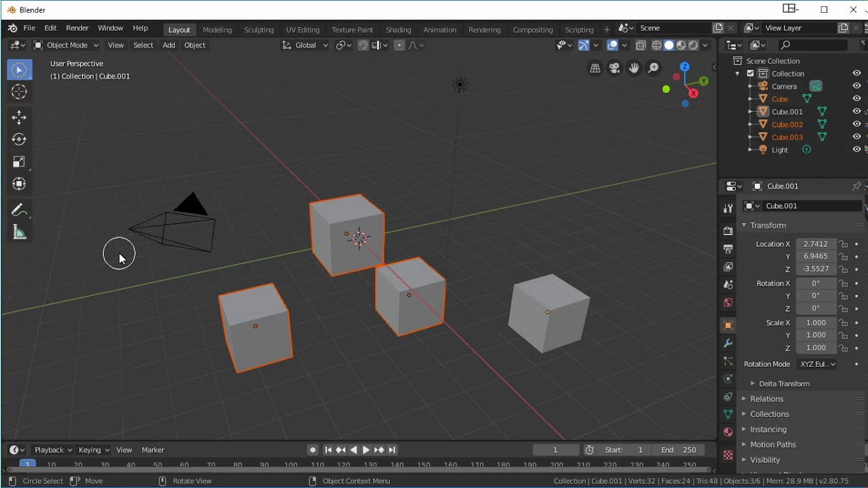The height and width of the screenshot is (488, 868).
Task: Open the Render menu
Action: [77, 28]
